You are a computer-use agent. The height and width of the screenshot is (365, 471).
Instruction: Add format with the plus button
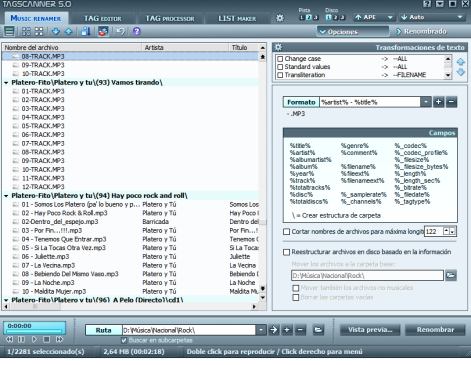coord(439,102)
